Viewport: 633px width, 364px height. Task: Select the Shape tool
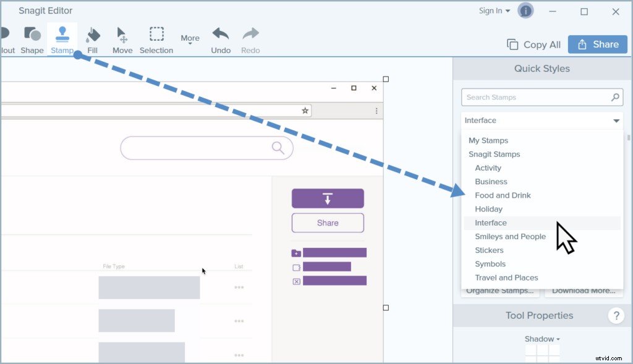pos(32,38)
